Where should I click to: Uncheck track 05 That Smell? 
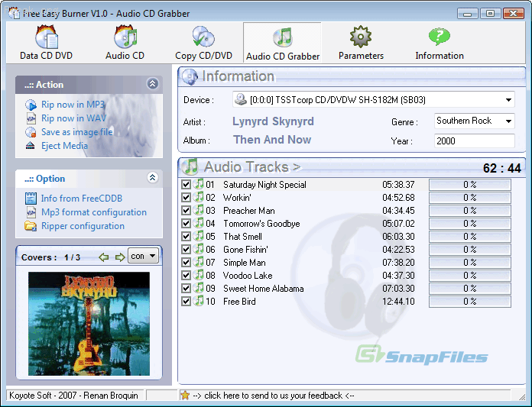coord(186,237)
